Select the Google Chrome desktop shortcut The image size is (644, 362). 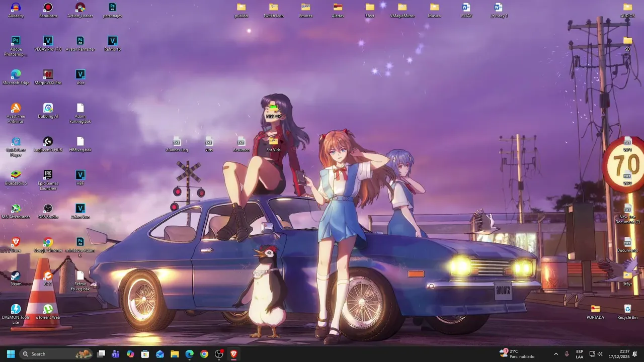pyautogui.click(x=48, y=245)
